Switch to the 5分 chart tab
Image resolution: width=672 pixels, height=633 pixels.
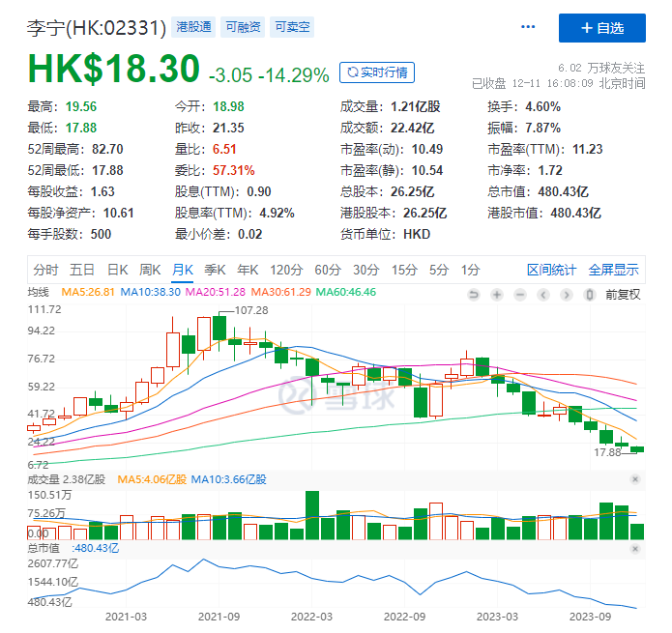tap(439, 270)
